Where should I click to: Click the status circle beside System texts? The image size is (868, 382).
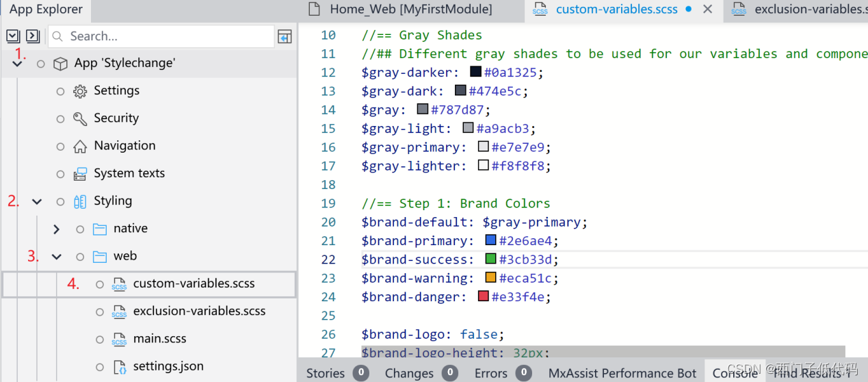tap(60, 174)
